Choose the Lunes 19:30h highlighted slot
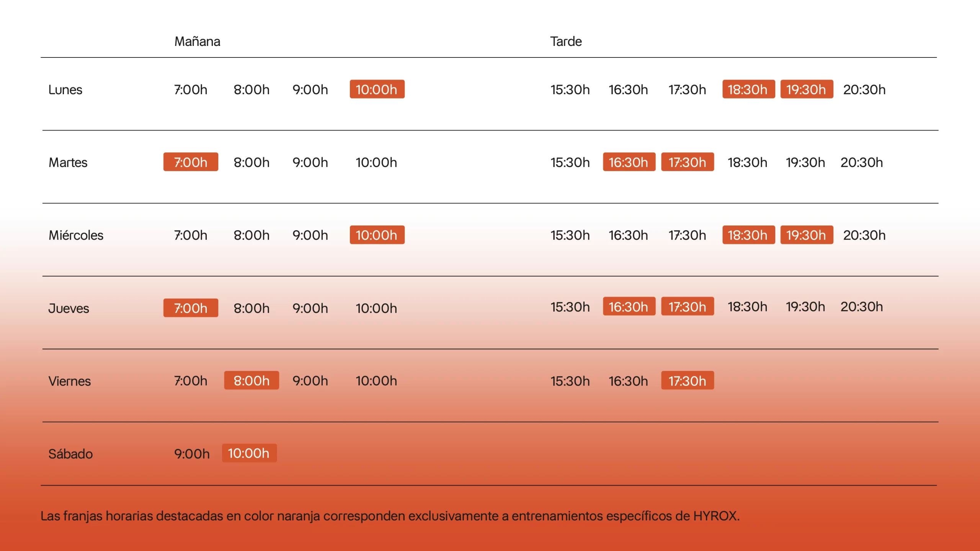Viewport: 980px width, 551px height. coord(806,89)
